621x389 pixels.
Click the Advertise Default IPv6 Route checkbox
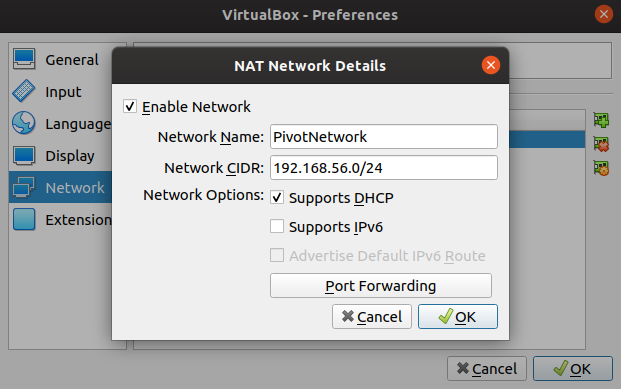pos(277,255)
